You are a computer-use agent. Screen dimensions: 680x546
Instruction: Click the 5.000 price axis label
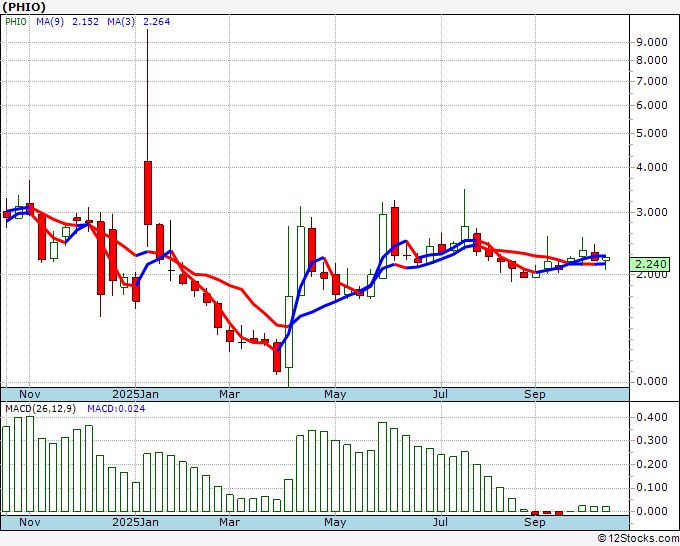[651, 133]
